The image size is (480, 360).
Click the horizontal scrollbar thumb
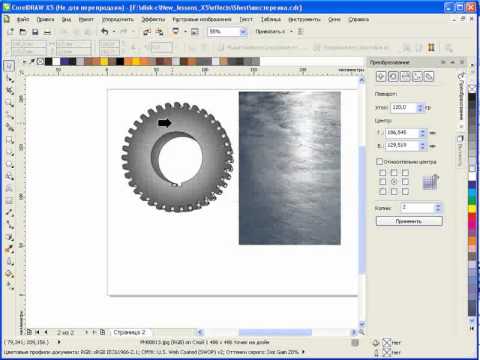pos(275,332)
